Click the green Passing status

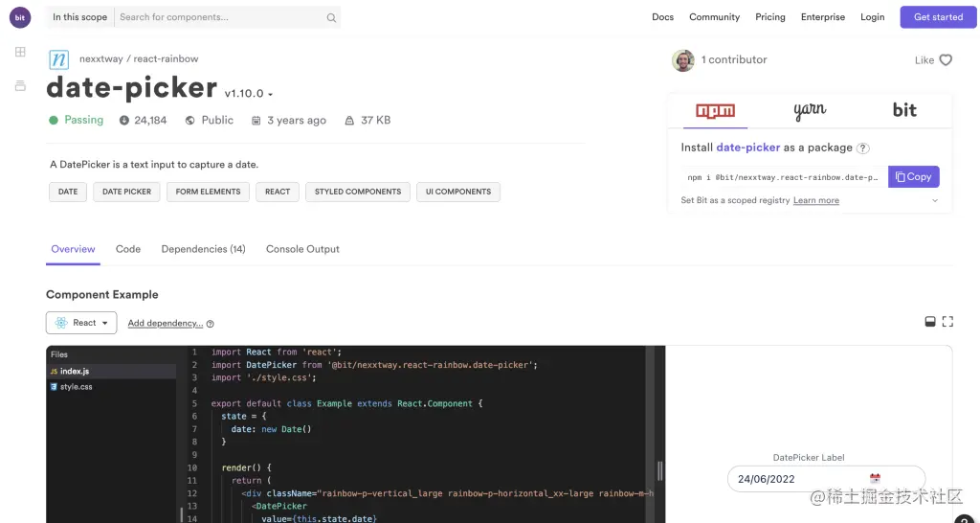tap(77, 120)
